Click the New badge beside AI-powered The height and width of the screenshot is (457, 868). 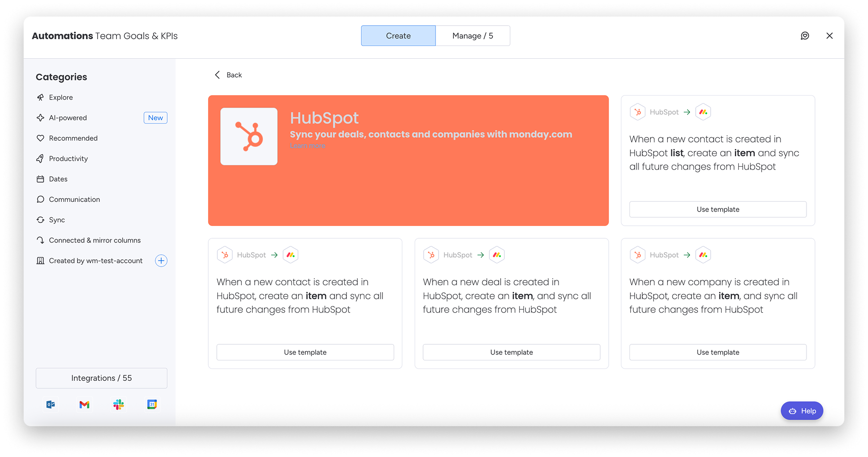point(156,118)
